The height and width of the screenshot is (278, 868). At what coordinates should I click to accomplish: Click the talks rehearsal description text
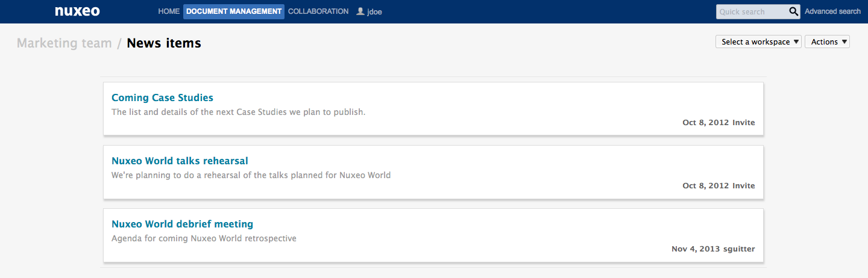[x=251, y=175]
